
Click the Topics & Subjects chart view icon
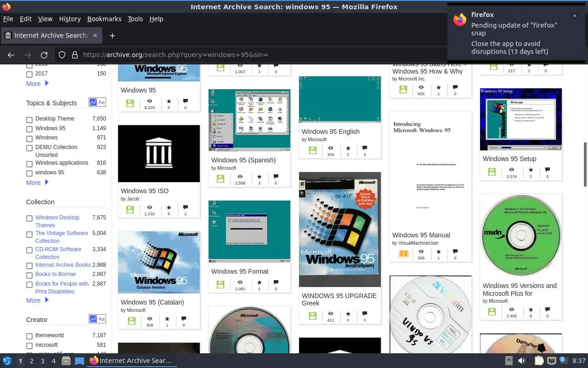pyautogui.click(x=93, y=102)
